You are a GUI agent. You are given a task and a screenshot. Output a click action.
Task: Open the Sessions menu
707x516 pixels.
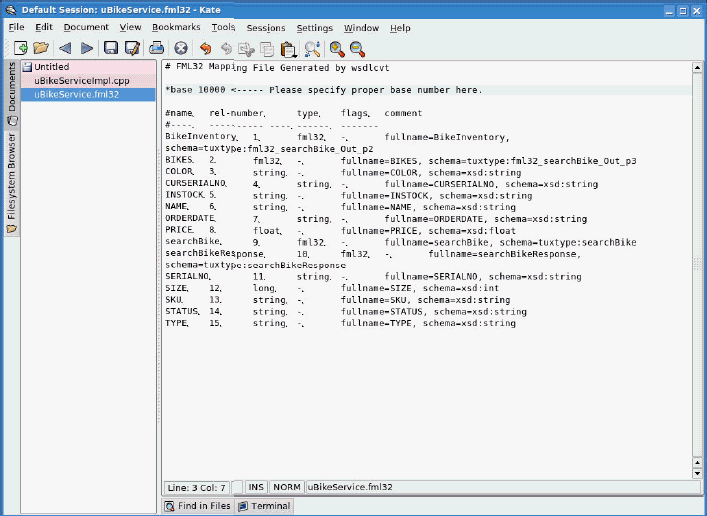[265, 27]
